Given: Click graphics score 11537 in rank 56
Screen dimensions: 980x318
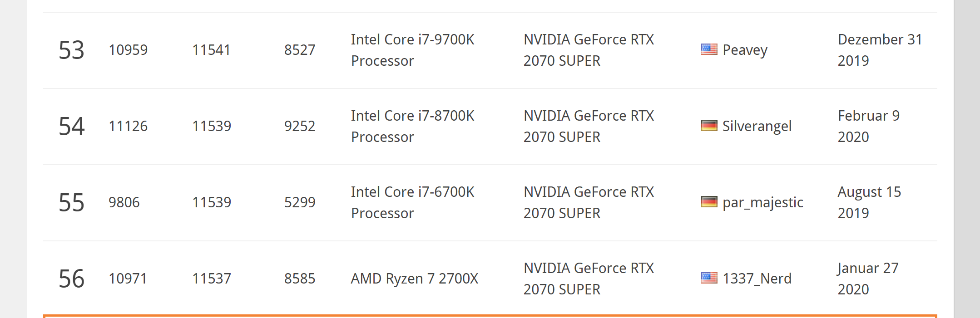Looking at the screenshot, I should [212, 279].
